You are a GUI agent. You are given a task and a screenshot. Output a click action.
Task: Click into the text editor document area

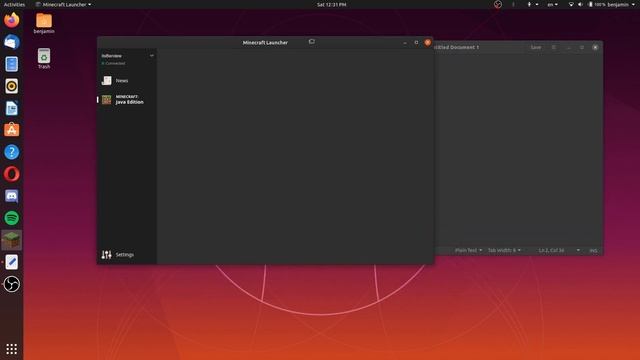(518, 149)
